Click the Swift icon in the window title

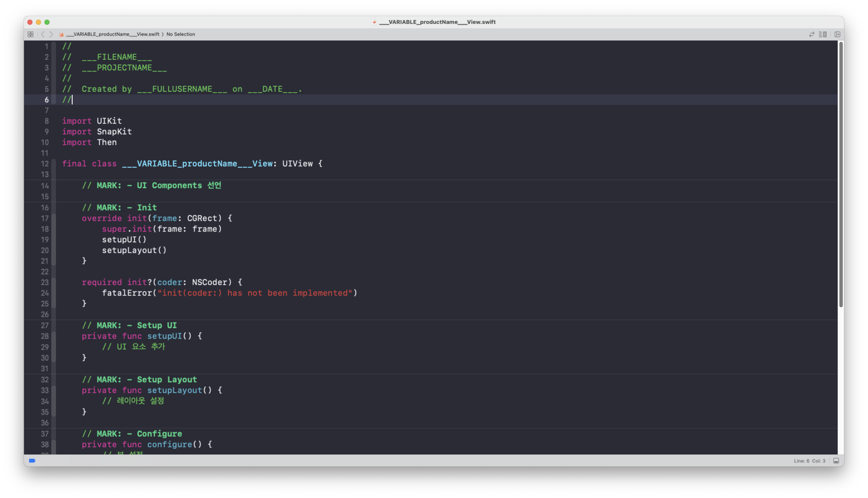(374, 22)
